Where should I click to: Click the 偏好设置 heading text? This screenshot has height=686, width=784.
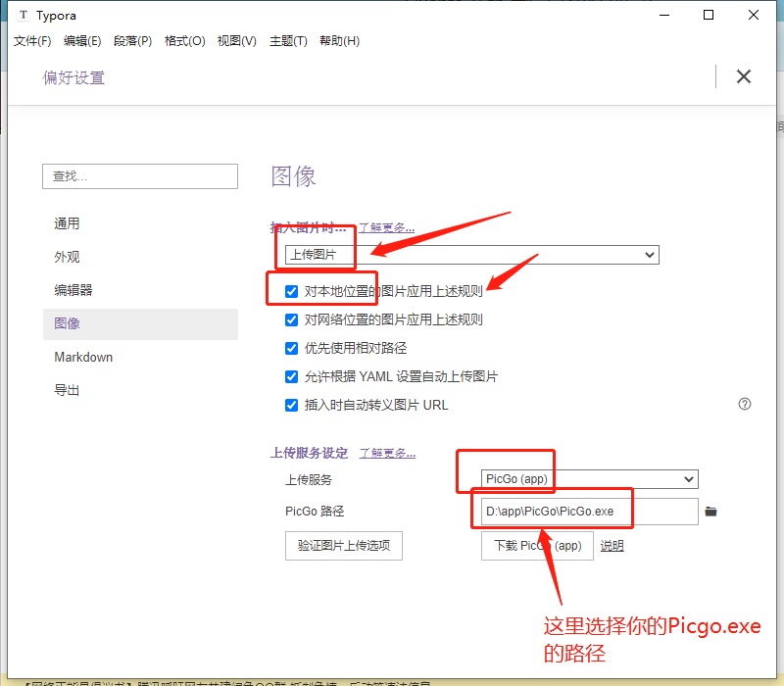tap(73, 77)
